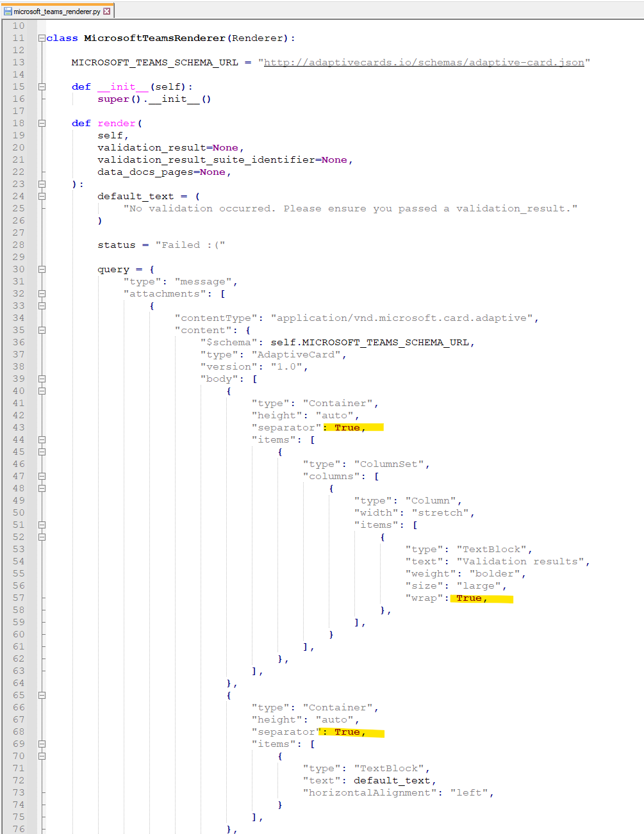Image resolution: width=644 pixels, height=834 pixels.
Task: Collapse the second Container fold at line 65
Action: click(41, 695)
